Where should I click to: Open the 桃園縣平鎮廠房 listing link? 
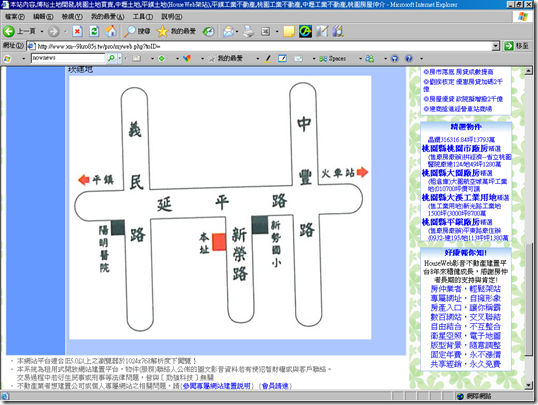click(x=451, y=221)
